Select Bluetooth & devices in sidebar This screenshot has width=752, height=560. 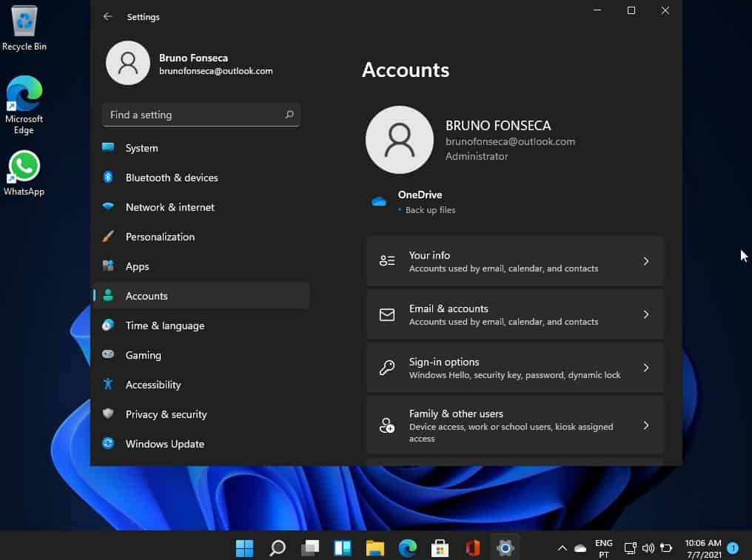point(172,178)
